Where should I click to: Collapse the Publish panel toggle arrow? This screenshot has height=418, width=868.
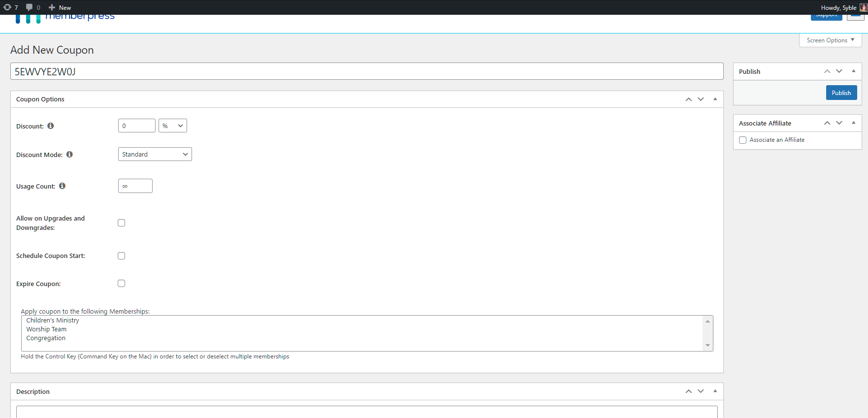point(854,71)
